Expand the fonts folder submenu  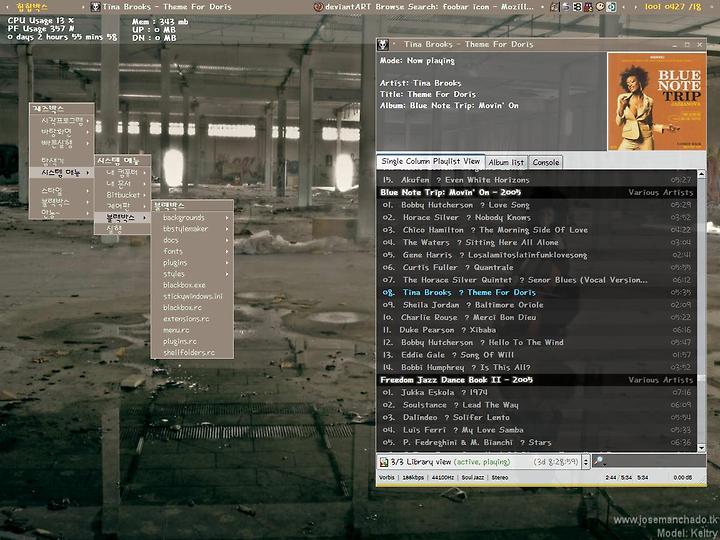(192, 251)
